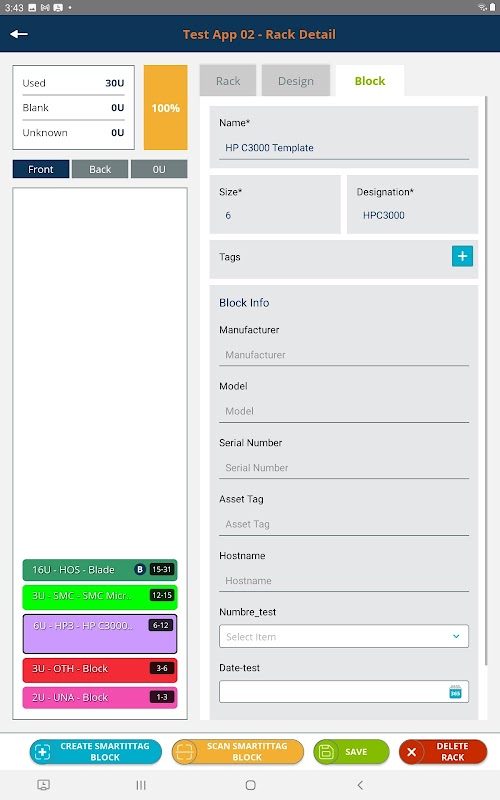Edit the Designation field HPC3000
500x800 pixels.
(x=412, y=215)
